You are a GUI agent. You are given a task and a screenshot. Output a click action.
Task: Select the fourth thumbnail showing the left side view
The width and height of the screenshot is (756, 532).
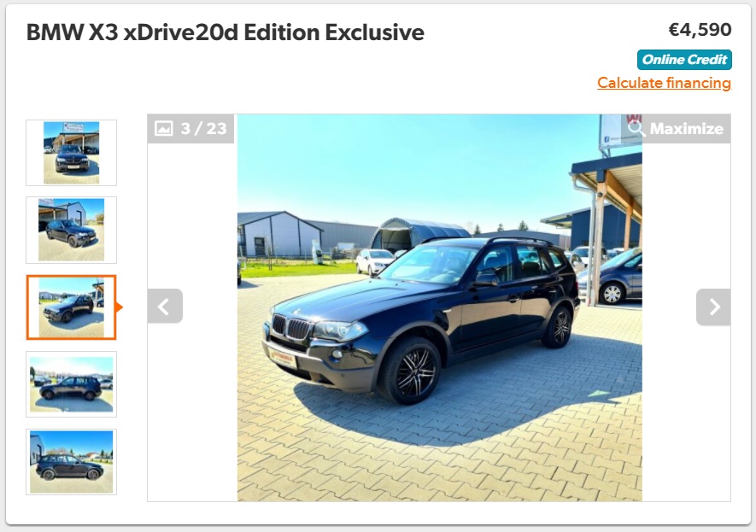tap(72, 384)
